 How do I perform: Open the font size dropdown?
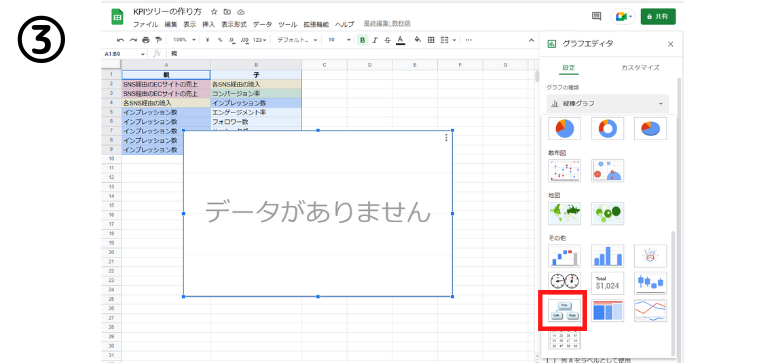pyautogui.click(x=339, y=40)
